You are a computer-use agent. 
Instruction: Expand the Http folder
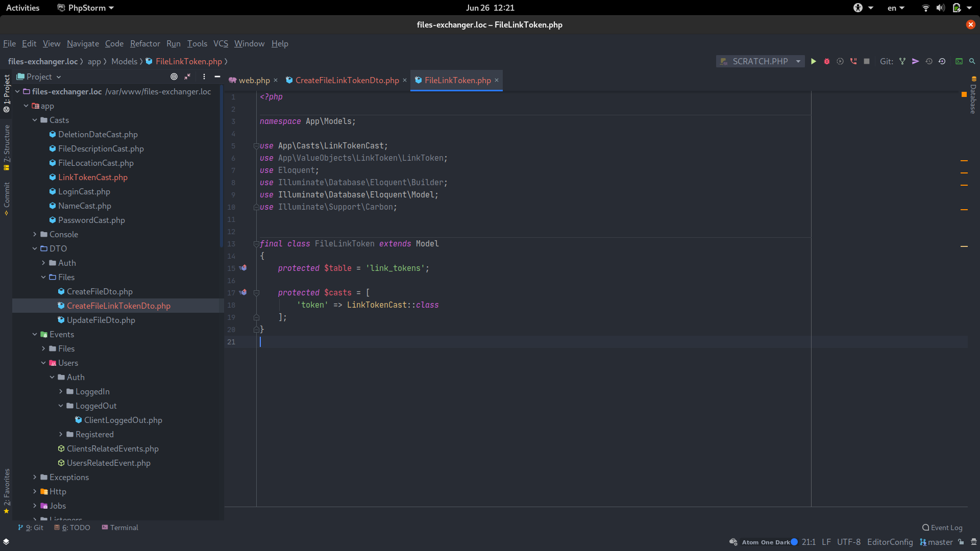35,491
